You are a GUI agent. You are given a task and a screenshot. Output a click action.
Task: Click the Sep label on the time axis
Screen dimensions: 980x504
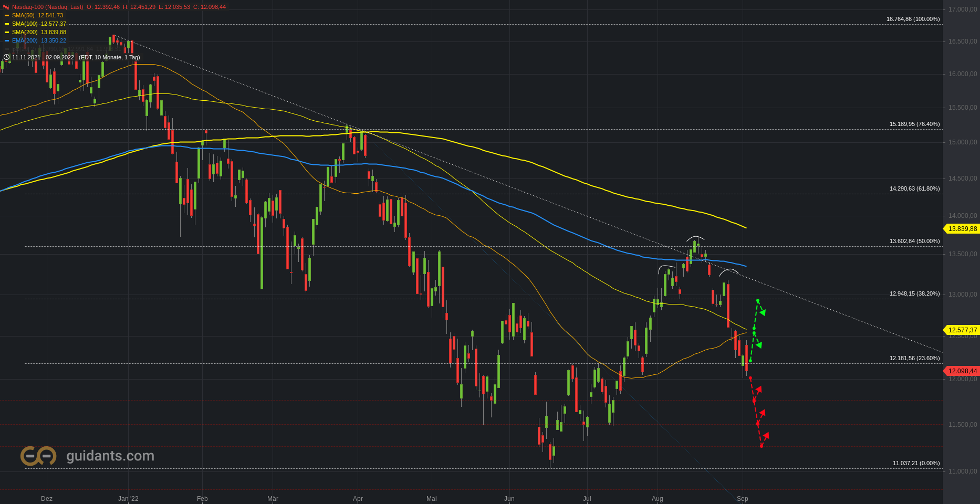(x=742, y=499)
